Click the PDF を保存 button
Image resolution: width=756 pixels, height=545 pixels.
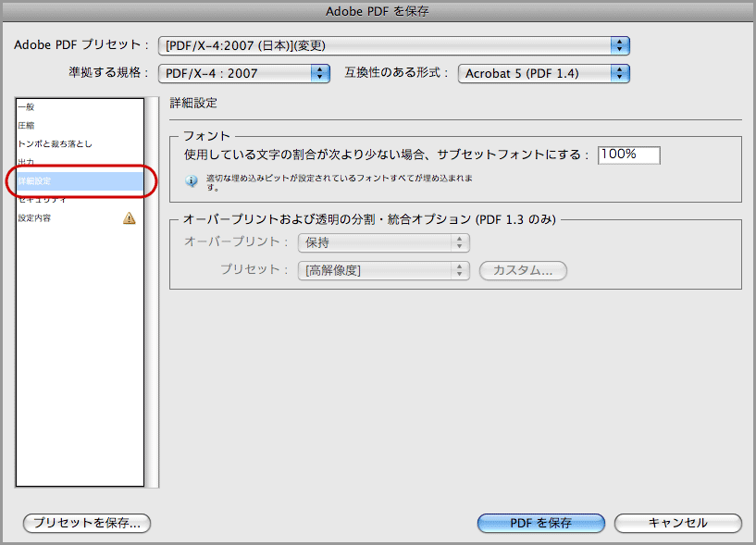tap(541, 523)
